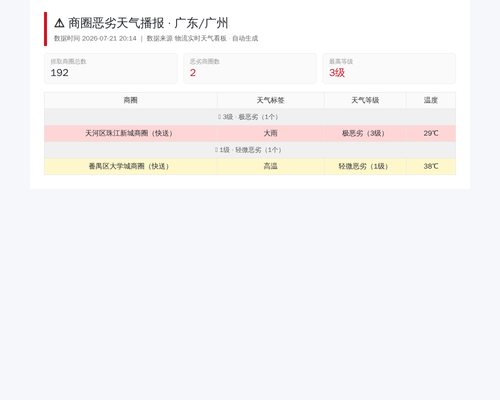
Task: Click the total count value '192'
Action: click(59, 73)
